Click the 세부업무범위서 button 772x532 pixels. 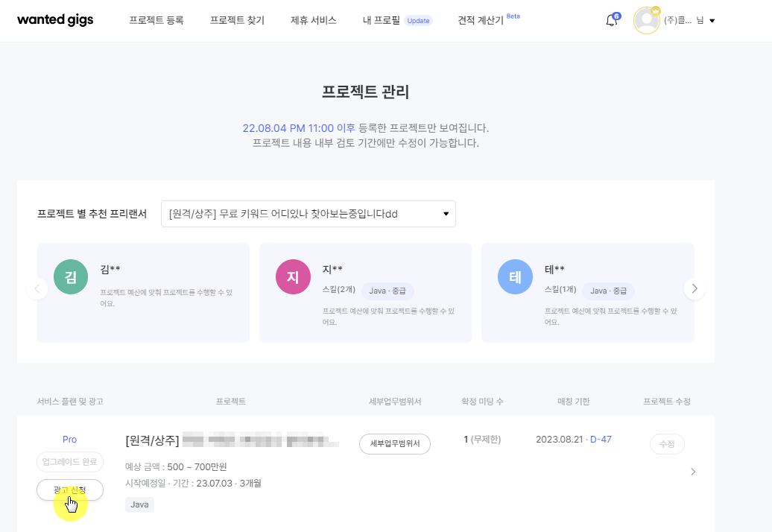tap(395, 443)
